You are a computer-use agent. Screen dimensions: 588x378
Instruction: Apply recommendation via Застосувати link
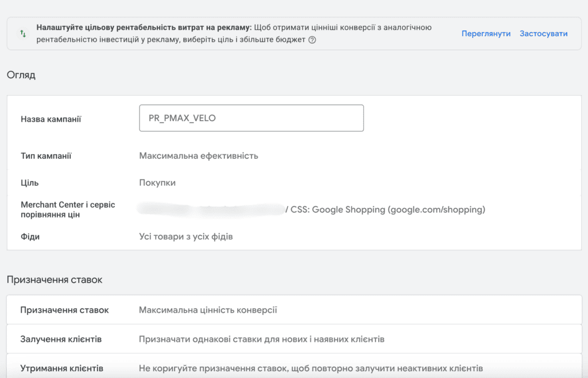point(543,34)
